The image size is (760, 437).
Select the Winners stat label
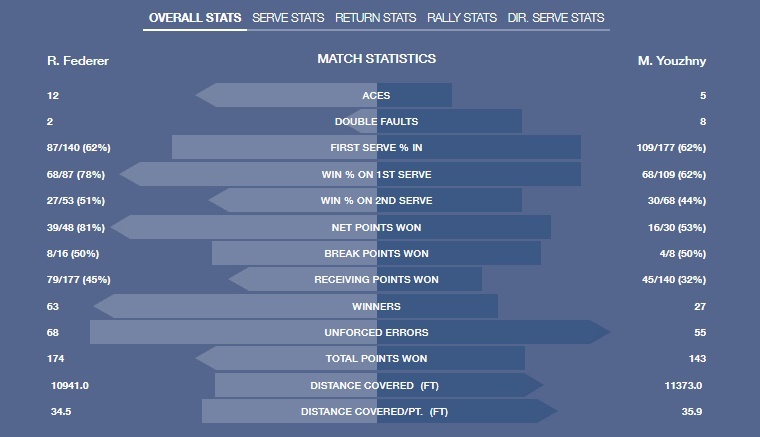coord(376,306)
